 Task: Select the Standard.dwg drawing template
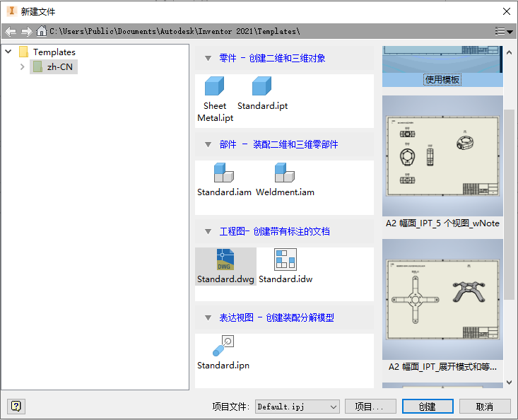(225, 267)
